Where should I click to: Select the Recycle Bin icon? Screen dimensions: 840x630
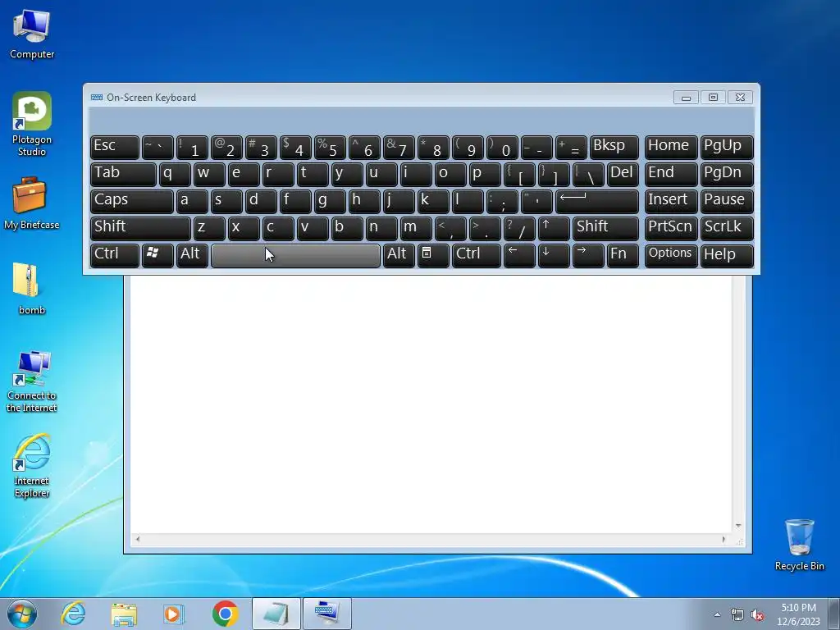[799, 545]
